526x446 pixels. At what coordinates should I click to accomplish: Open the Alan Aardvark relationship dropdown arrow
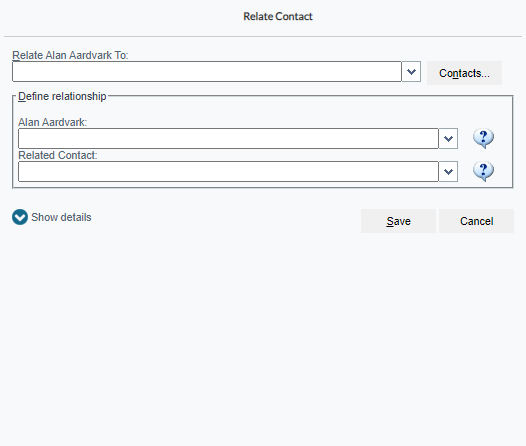pos(448,138)
